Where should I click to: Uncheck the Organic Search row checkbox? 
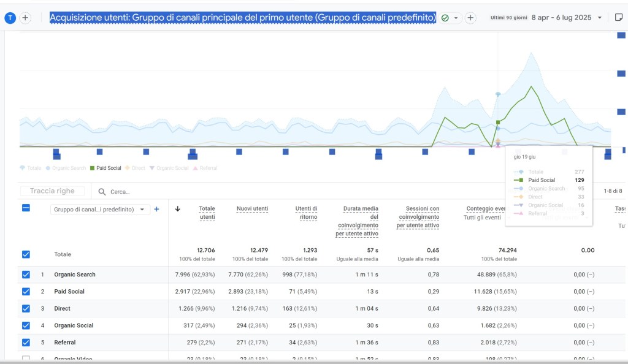pyautogui.click(x=26, y=275)
